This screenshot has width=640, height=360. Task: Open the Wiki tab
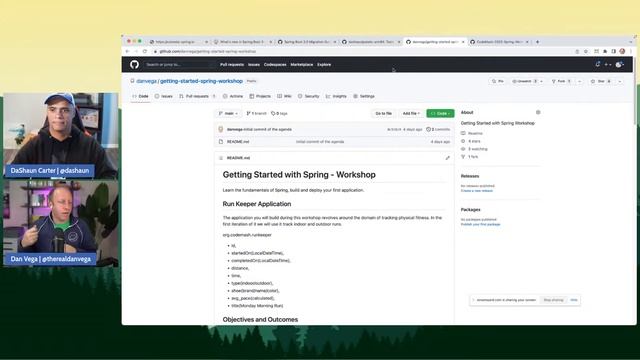click(284, 96)
